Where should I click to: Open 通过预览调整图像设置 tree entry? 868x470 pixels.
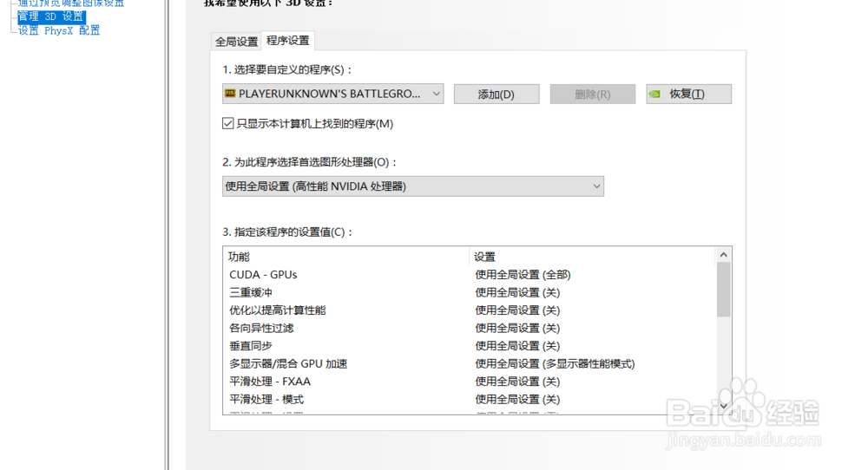point(71,3)
